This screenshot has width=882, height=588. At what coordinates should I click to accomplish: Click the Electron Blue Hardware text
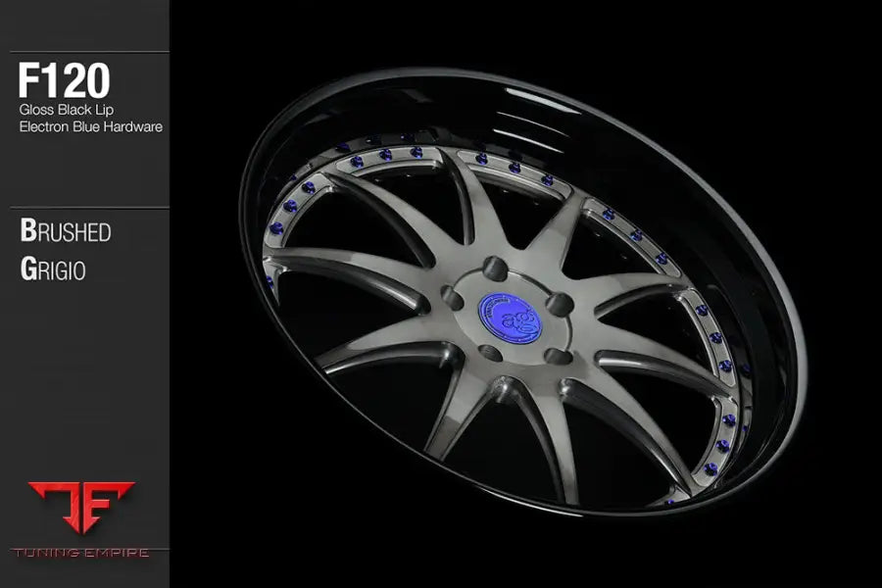tap(90, 126)
